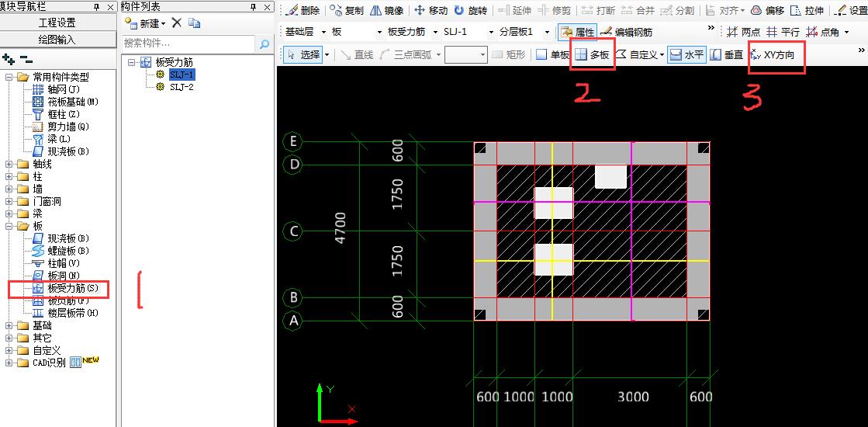Select 编辑钢筋 edit rebar tool

point(627,33)
